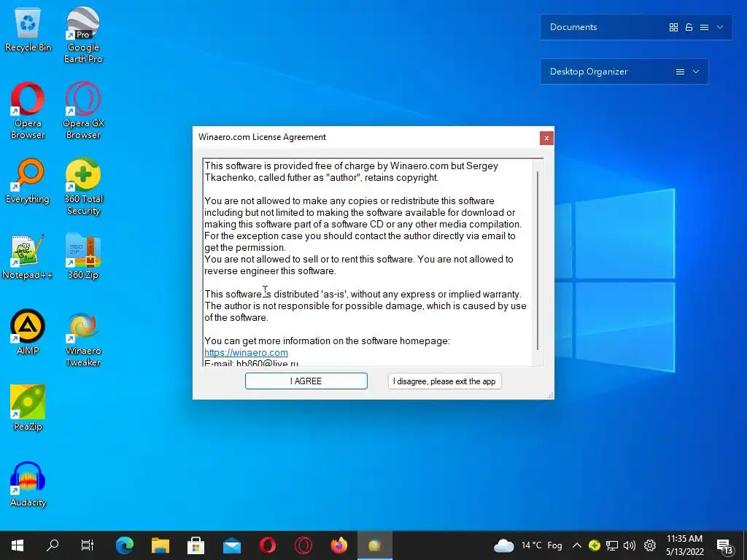Open the network tray icon
Screen dimensions: 747x560
coord(612,545)
